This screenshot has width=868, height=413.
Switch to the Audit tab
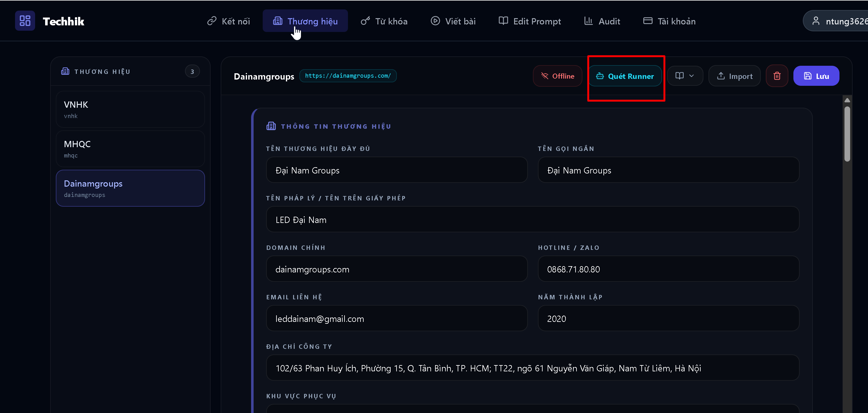602,21
